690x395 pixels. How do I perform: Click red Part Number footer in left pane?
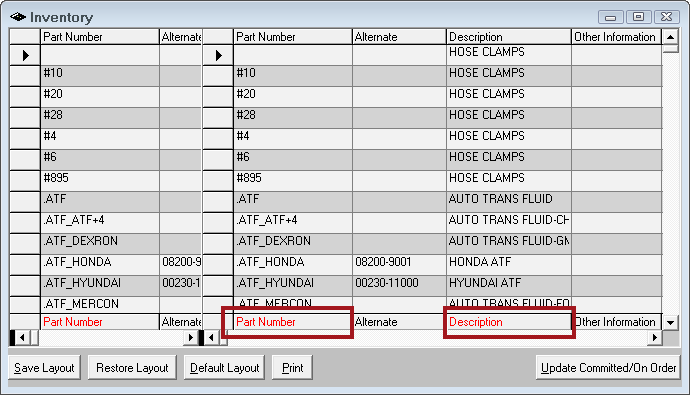click(x=99, y=322)
